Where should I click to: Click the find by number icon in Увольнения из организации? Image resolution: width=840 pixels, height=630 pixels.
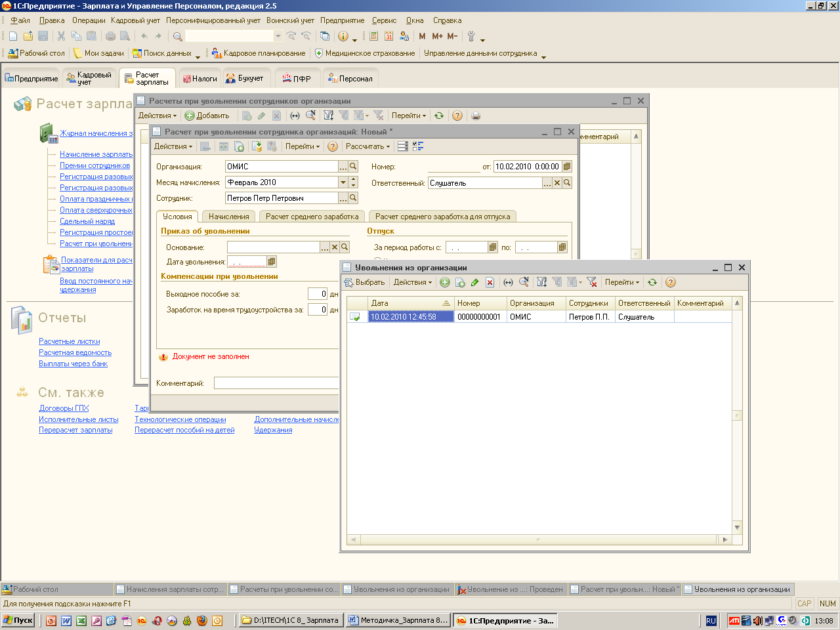(x=524, y=282)
